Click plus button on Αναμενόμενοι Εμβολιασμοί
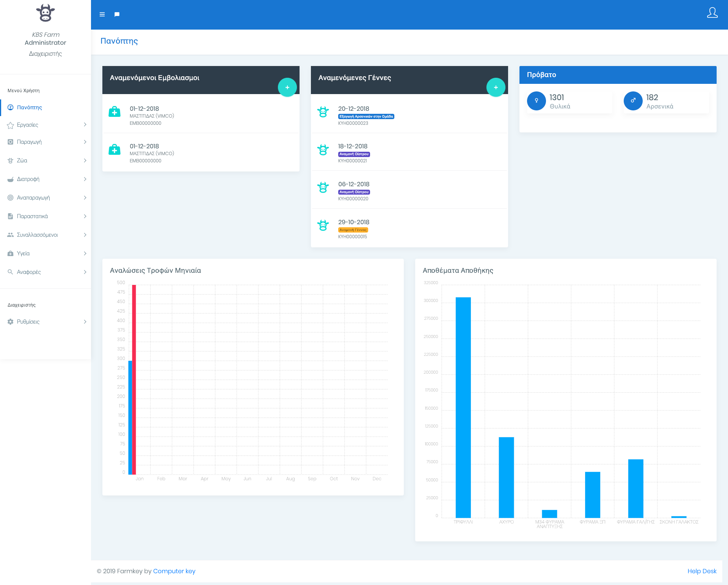Viewport: 728px width, 585px height. [287, 87]
